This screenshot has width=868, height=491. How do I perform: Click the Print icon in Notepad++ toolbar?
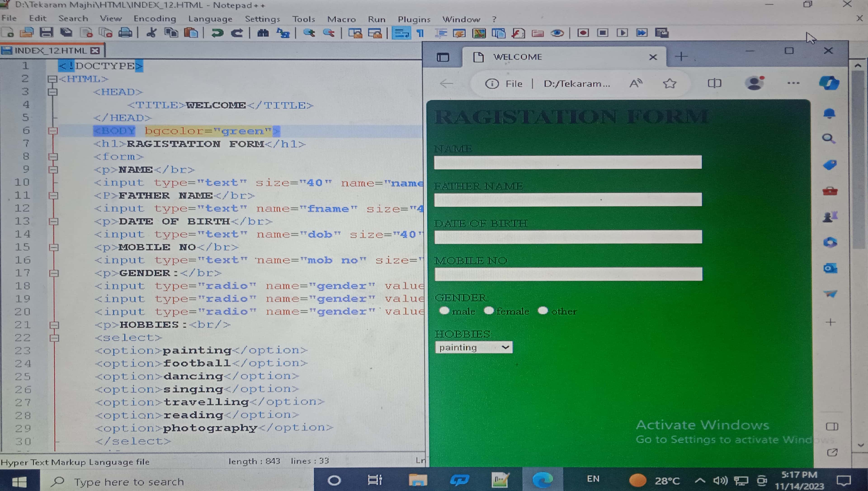125,33
